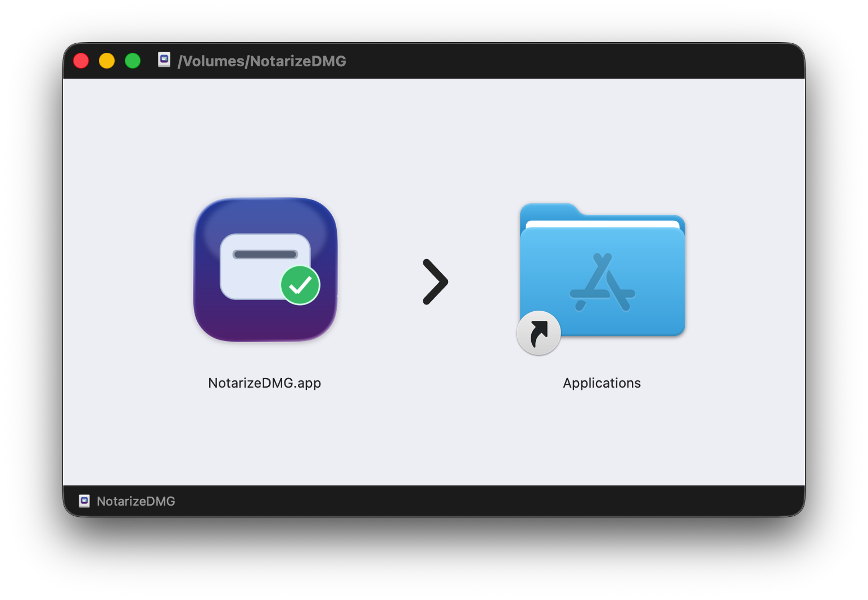
Task: Click the volume proxy icon in title bar
Action: 164,60
